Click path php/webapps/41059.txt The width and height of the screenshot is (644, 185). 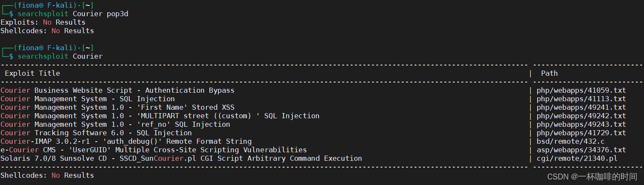pyautogui.click(x=581, y=90)
